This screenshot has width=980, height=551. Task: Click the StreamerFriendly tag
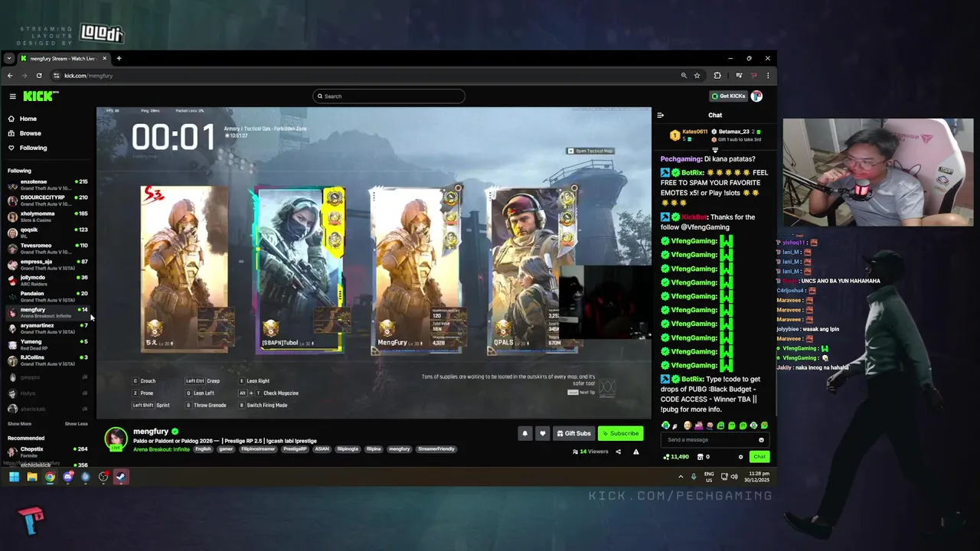[436, 449]
